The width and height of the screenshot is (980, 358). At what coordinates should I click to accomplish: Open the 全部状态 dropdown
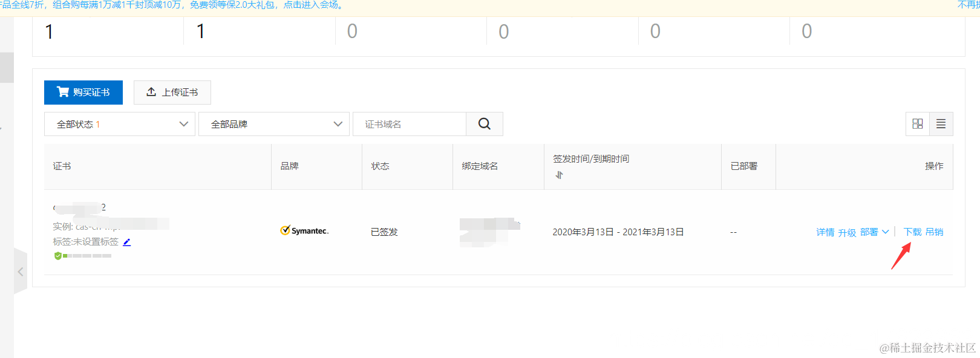tap(120, 124)
